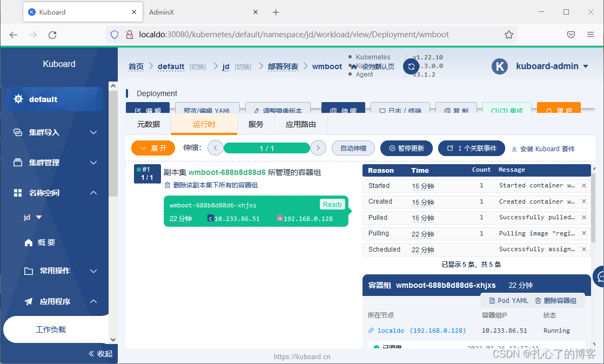Click the 重启 (restart) deployment icon
Image resolution: width=604 pixels, height=364 pixels.
point(559,109)
